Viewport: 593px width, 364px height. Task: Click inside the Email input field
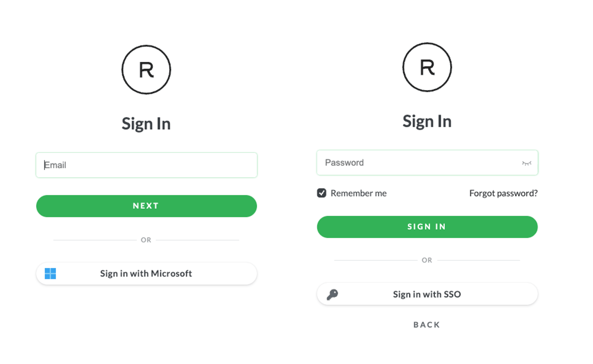click(x=146, y=165)
